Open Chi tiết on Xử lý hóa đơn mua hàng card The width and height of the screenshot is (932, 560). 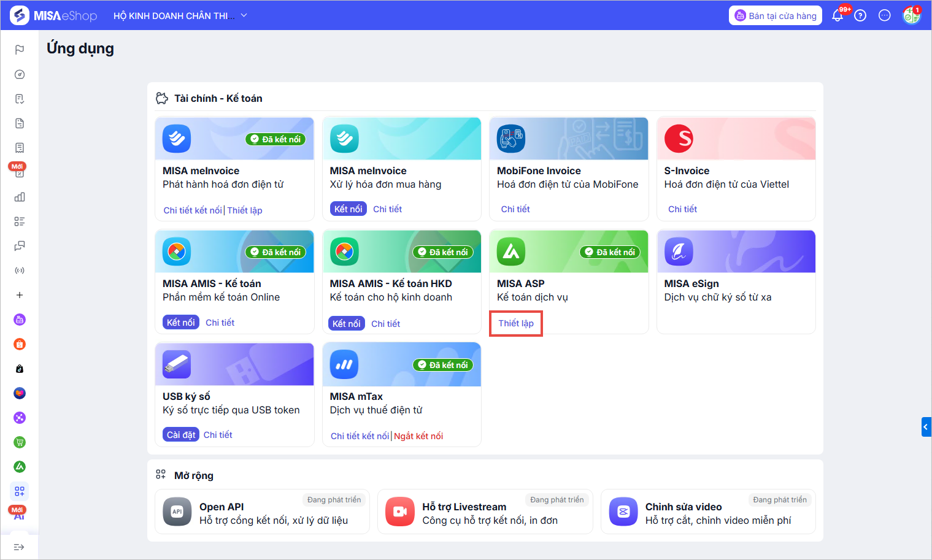[388, 209]
